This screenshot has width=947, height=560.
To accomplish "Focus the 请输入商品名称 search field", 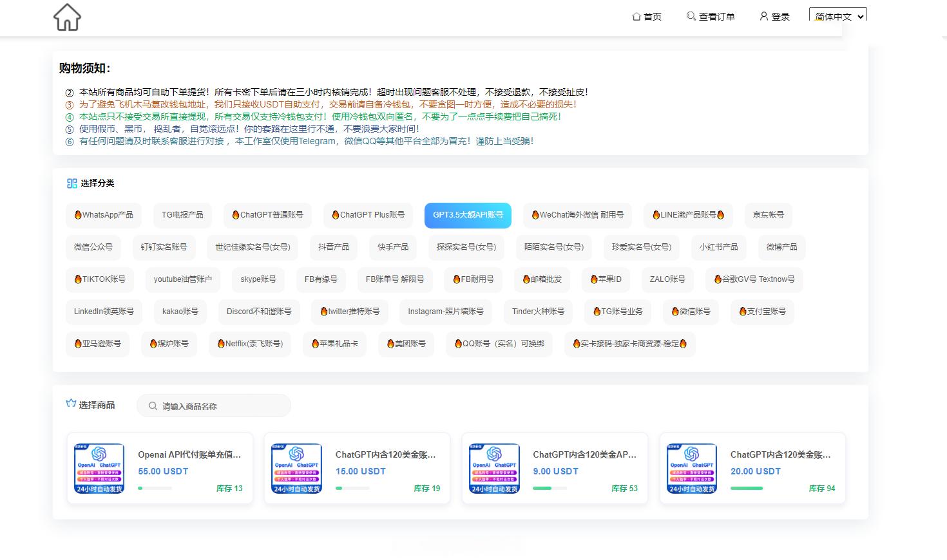I will [219, 406].
